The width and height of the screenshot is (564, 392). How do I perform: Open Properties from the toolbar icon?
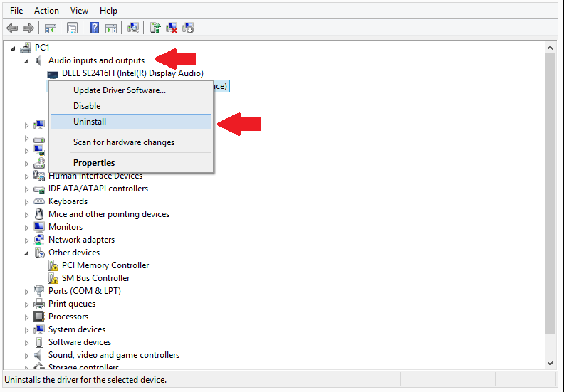(x=72, y=28)
